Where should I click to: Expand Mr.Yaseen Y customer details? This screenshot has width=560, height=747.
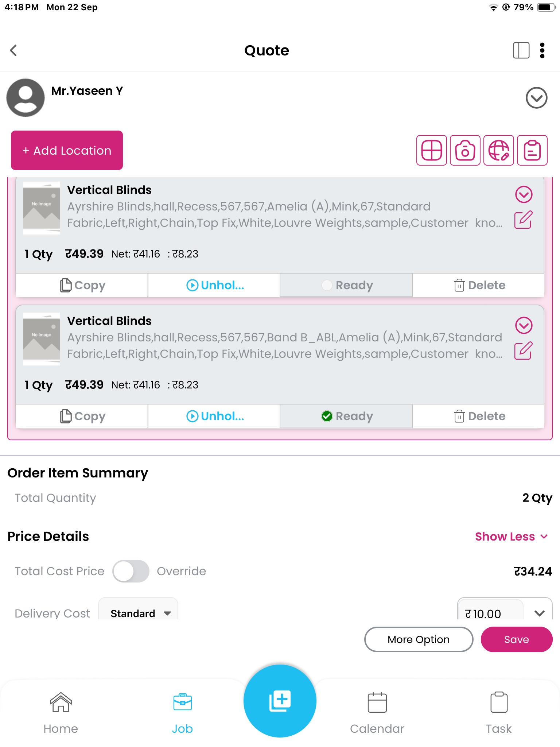pyautogui.click(x=537, y=98)
